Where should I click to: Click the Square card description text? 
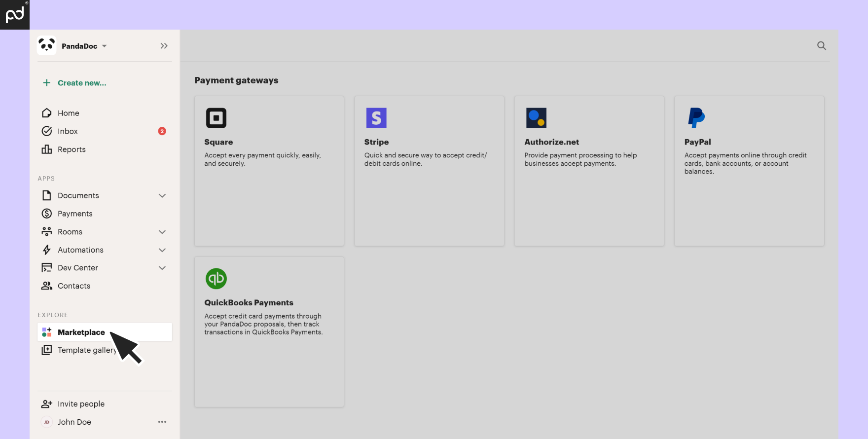tap(263, 159)
